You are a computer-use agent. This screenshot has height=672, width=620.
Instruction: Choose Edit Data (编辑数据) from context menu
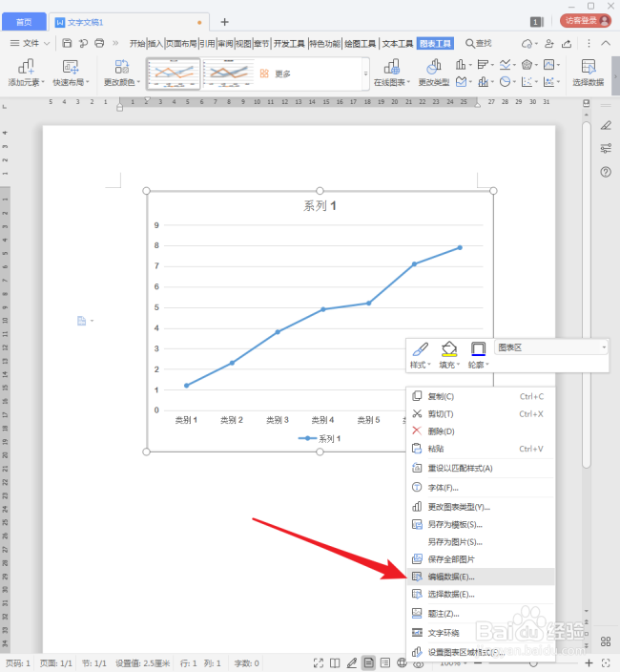pyautogui.click(x=481, y=577)
